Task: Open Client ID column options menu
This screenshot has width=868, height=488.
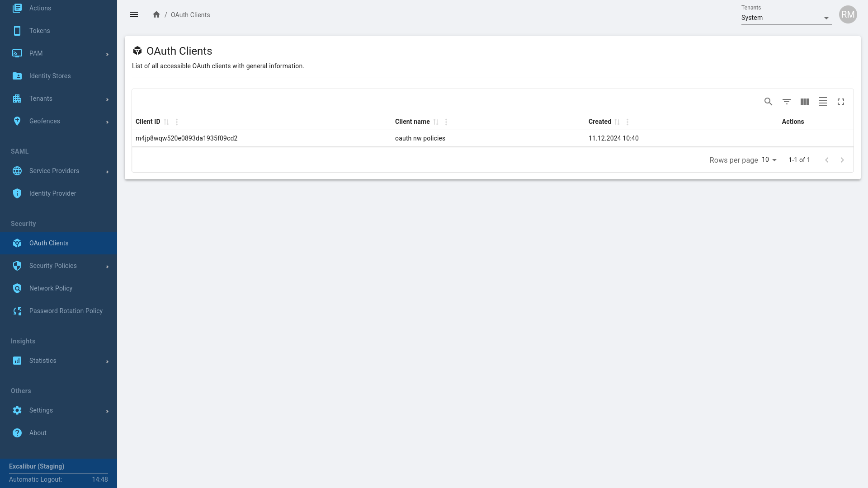Action: point(177,122)
